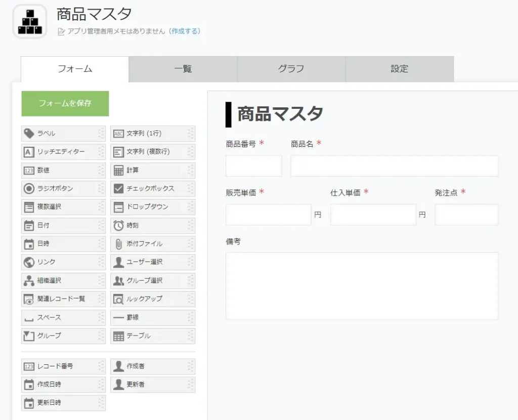Pick the リッチエディター field icon
This screenshot has height=420, width=518.
click(x=29, y=152)
